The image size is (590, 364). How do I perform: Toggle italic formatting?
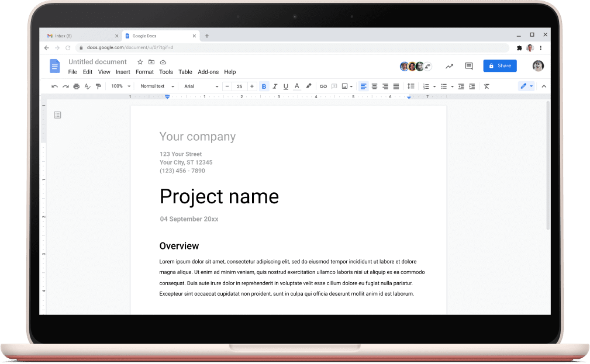(275, 86)
